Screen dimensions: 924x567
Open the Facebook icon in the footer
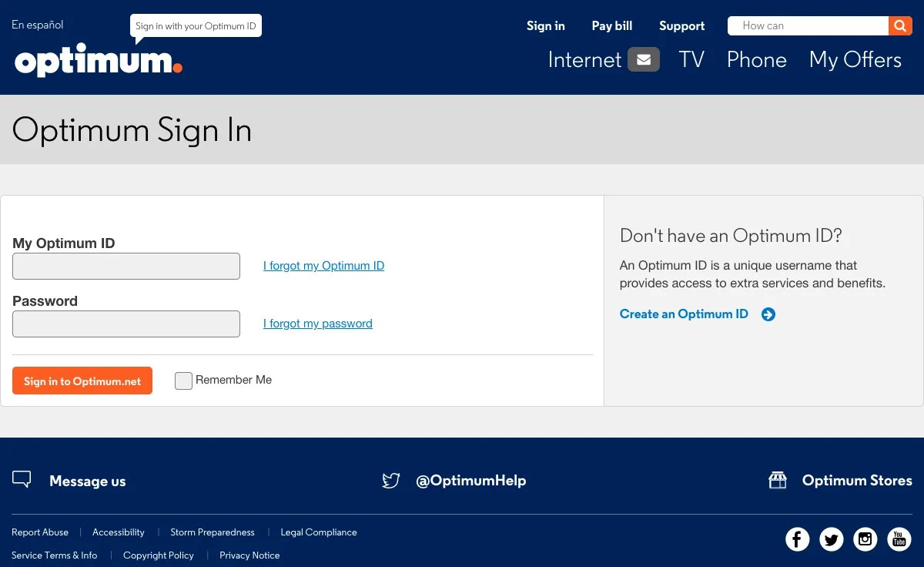pos(797,539)
